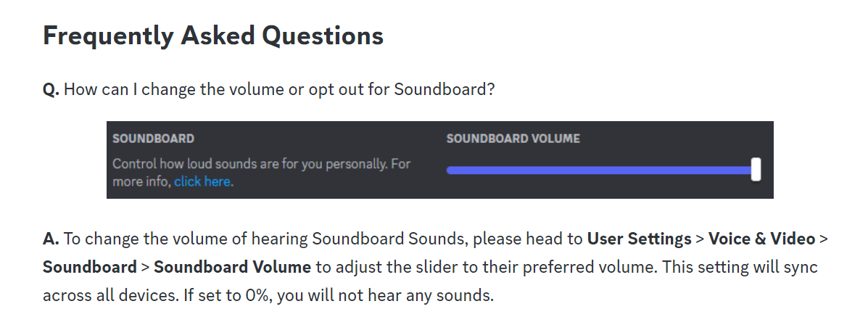Click the bold "Voice & Video" text
This screenshot has width=868, height=317.
[x=761, y=239]
